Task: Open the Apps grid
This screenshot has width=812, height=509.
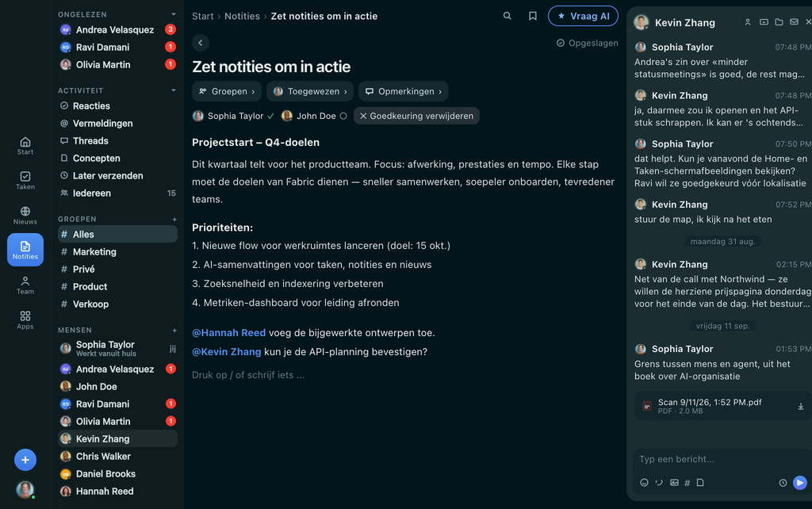Action: (x=25, y=320)
